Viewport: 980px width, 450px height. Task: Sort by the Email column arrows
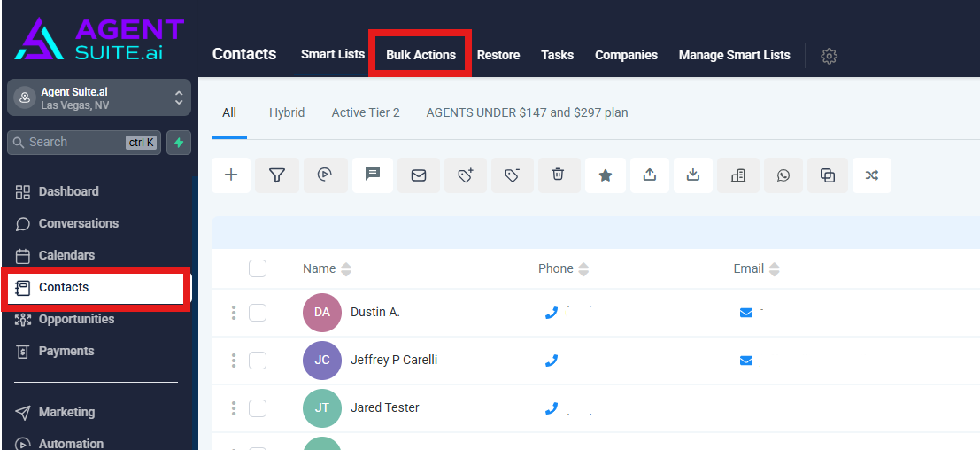point(774,269)
